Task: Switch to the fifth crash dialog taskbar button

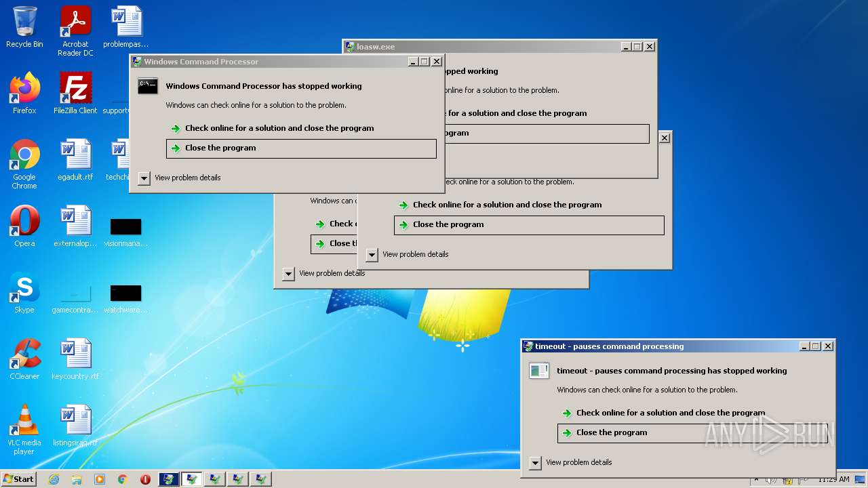Action: click(x=261, y=479)
